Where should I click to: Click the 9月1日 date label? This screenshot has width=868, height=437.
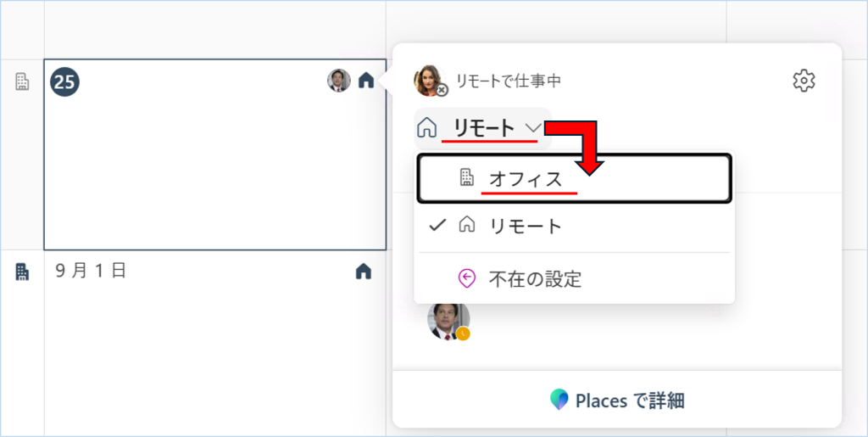coord(91,271)
